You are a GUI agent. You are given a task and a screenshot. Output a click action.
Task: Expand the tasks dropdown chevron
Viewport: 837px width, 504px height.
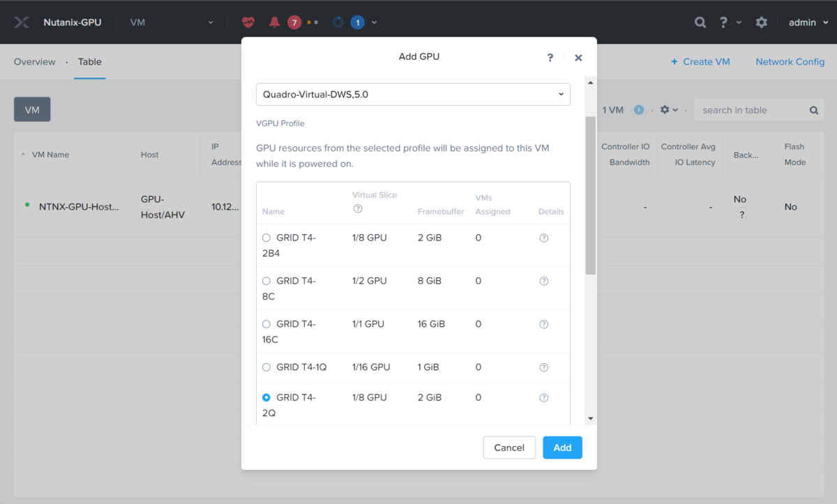375,22
